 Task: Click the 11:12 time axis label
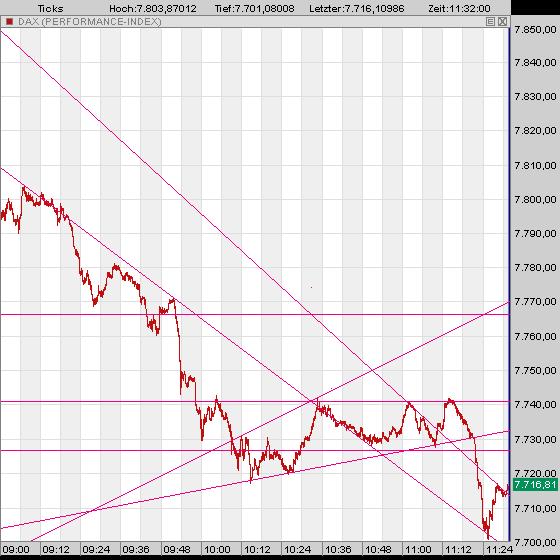pos(459,549)
